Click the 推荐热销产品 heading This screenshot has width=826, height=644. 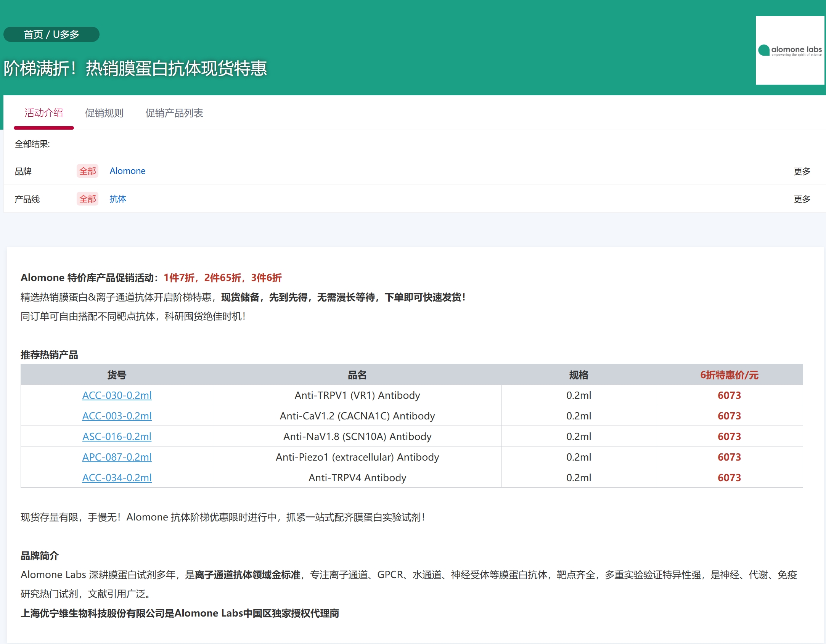[49, 355]
